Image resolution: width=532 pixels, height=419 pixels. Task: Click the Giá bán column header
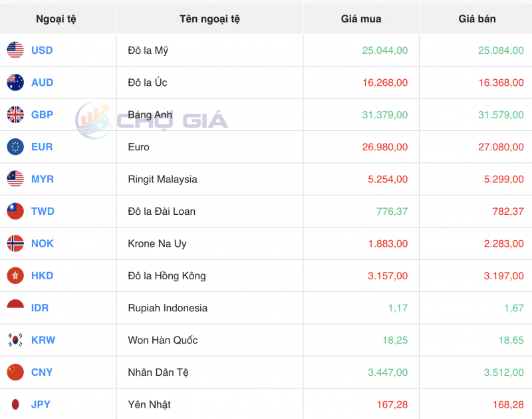tap(475, 19)
